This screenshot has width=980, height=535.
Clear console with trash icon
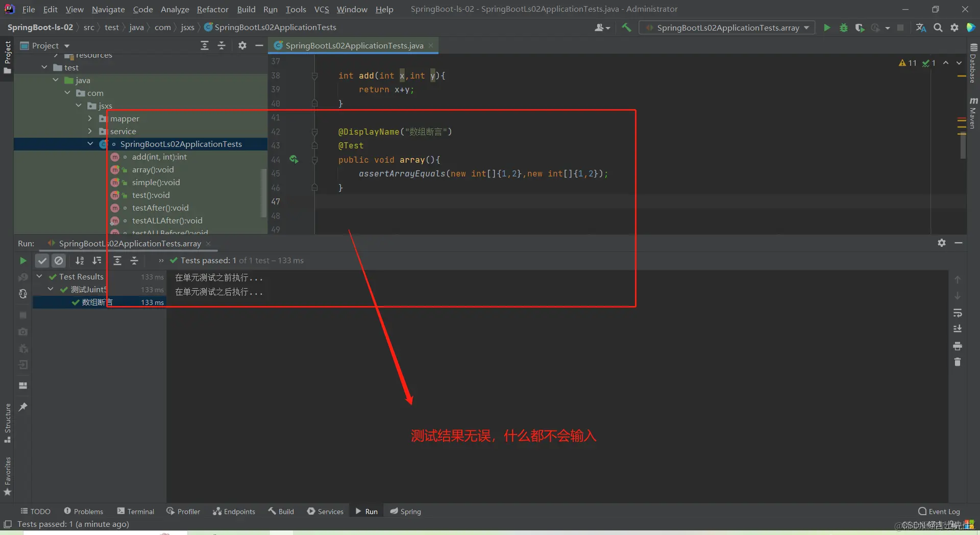(958, 362)
